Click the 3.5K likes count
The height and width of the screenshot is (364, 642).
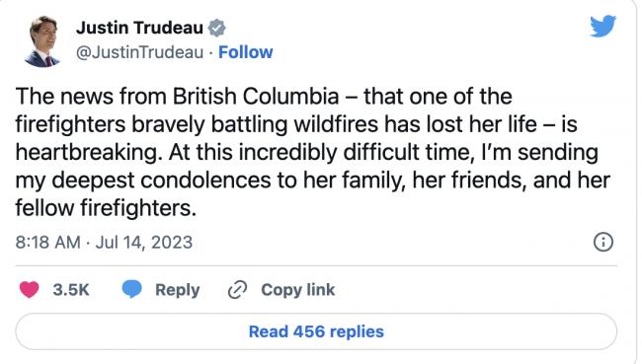coord(71,290)
